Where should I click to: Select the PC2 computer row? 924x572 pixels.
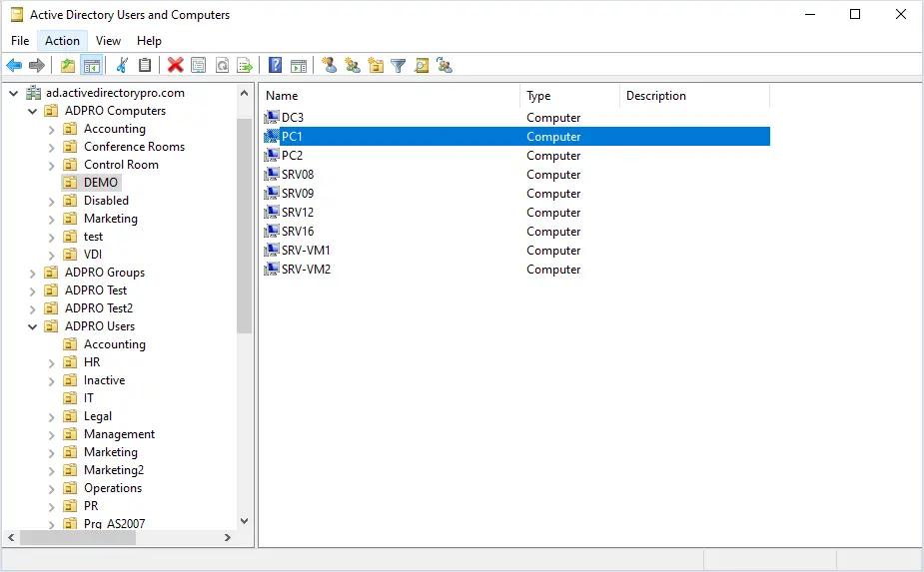pos(515,156)
